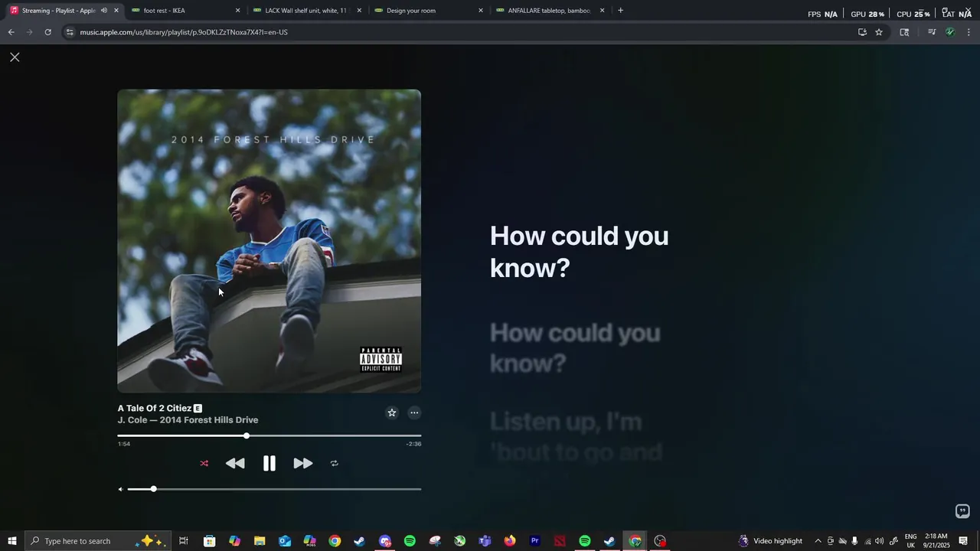Open Firefox from taskbar

coord(510,541)
